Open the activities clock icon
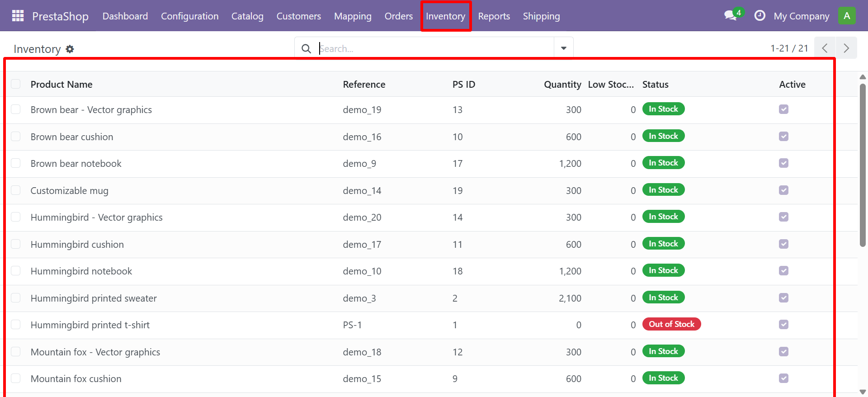The height and width of the screenshot is (397, 868). pyautogui.click(x=759, y=16)
